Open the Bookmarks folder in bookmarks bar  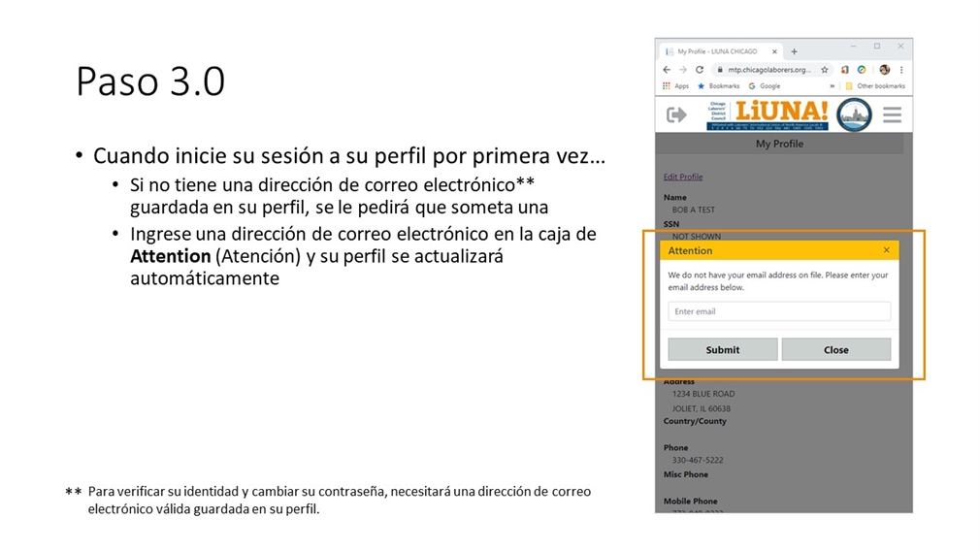tap(718, 86)
